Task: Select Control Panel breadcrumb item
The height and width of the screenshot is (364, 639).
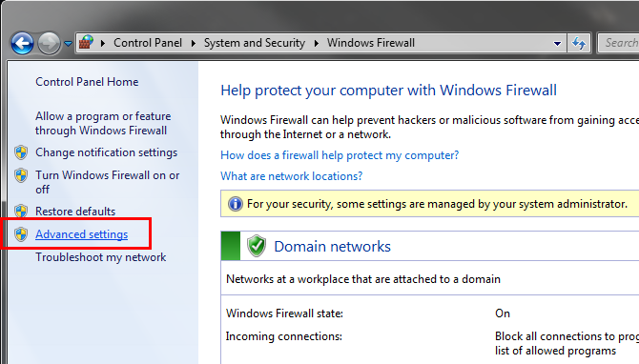Action: point(148,43)
